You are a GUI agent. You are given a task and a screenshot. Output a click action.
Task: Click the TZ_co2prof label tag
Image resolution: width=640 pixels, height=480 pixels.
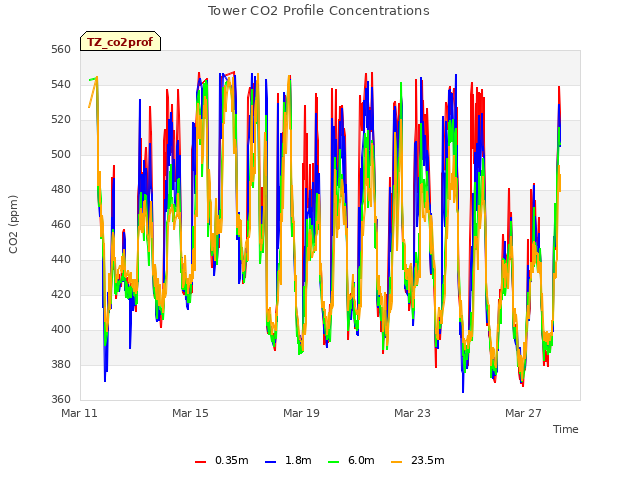[120, 42]
